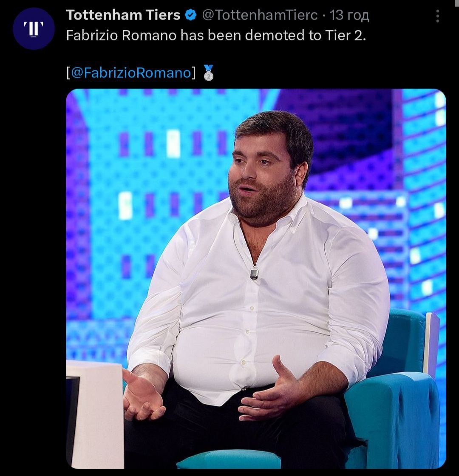
Task: Click the blue verified badge
Action: (191, 15)
